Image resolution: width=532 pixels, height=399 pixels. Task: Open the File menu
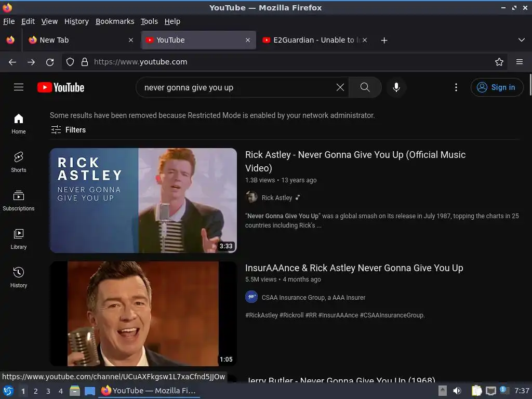(x=9, y=21)
